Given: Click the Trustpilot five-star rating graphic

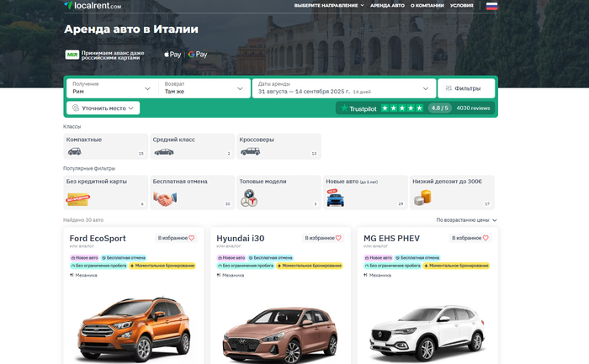Looking at the screenshot, I should click(x=402, y=108).
